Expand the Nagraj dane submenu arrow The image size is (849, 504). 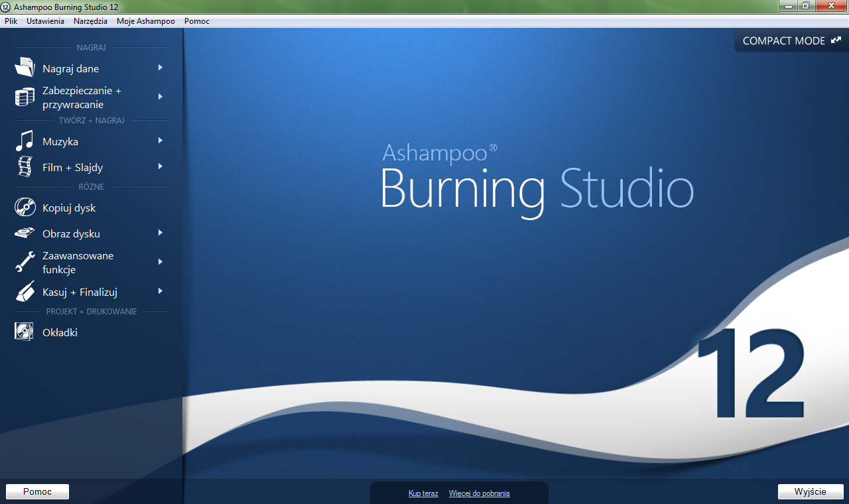coord(161,68)
